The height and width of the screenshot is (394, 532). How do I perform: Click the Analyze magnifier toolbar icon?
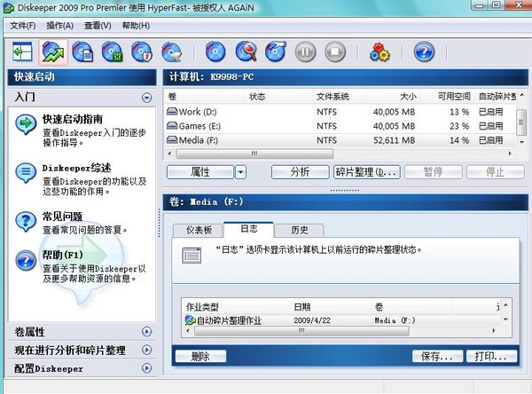246,52
